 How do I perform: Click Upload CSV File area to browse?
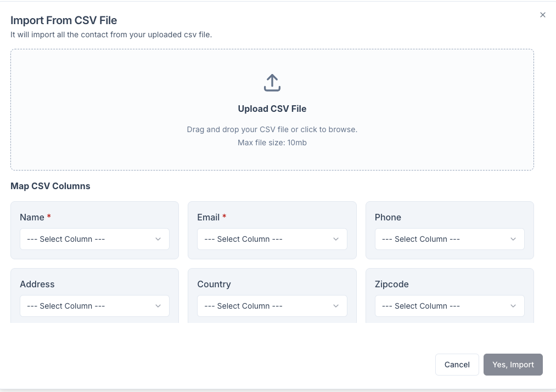click(272, 110)
